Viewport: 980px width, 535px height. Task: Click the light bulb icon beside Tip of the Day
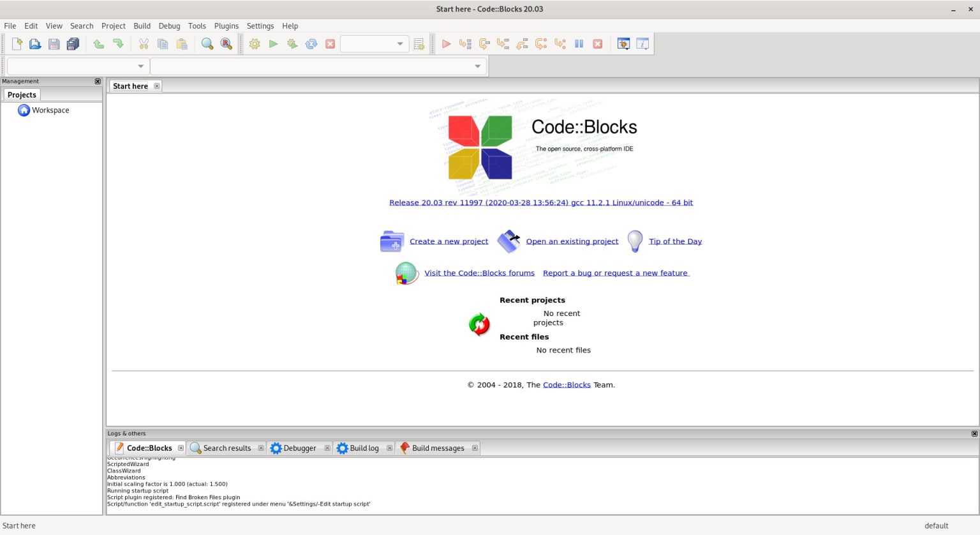(635, 241)
